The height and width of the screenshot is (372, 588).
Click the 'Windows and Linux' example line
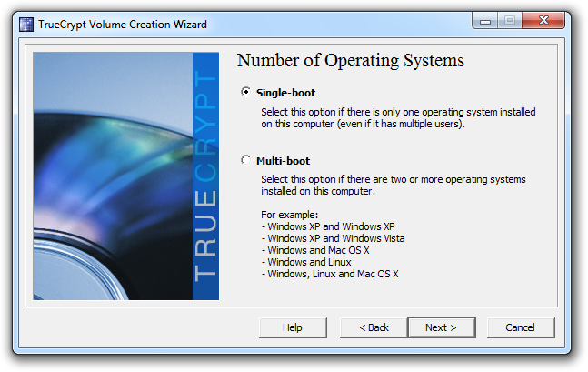[306, 262]
